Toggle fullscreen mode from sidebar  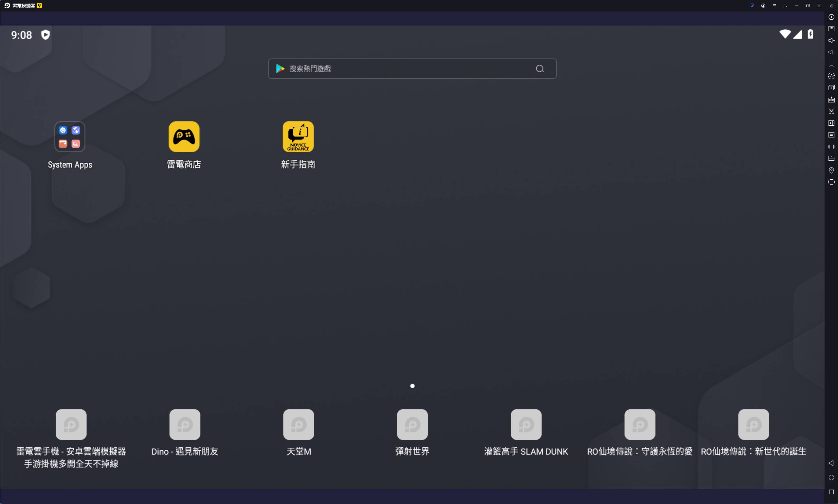point(831,64)
